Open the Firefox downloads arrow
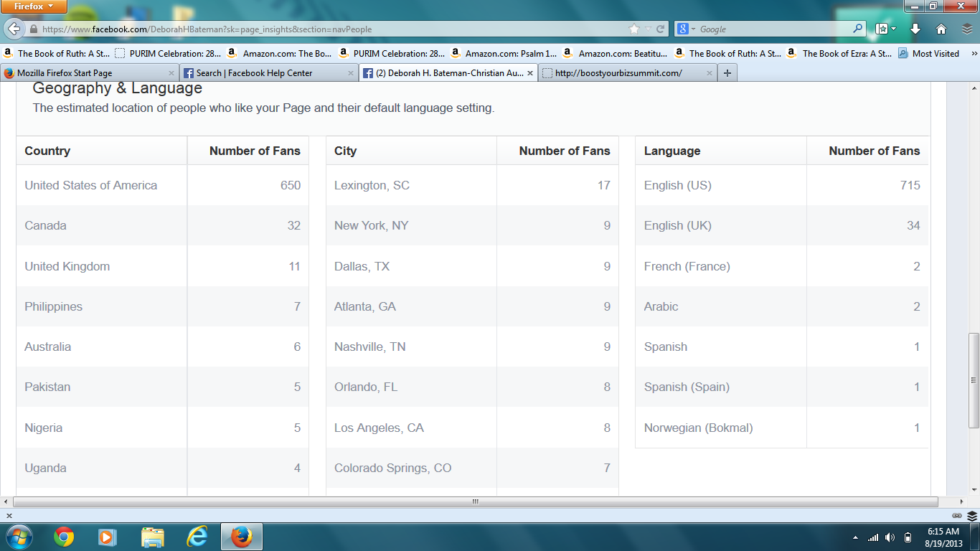Screen dimensions: 980x551 pos(915,29)
